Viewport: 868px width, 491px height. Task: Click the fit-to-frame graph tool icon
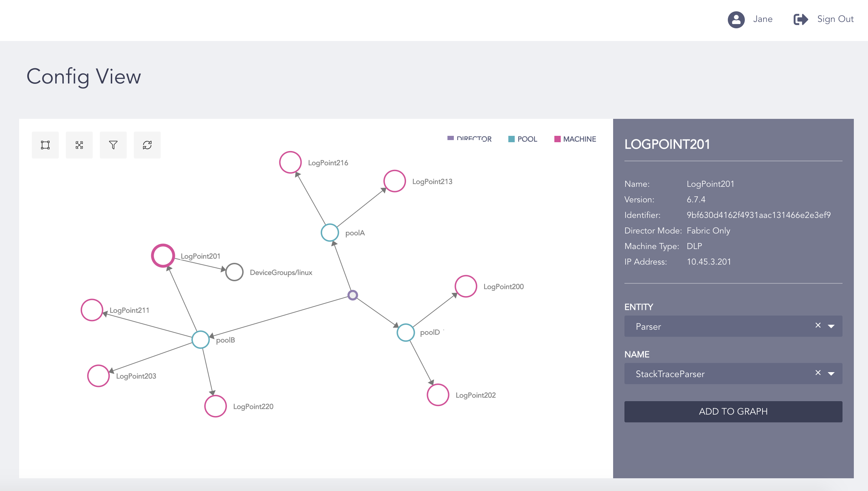coord(45,145)
